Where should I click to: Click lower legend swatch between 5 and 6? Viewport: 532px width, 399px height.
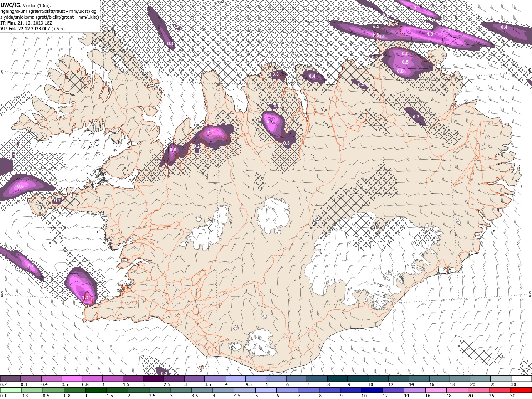click(x=265, y=390)
